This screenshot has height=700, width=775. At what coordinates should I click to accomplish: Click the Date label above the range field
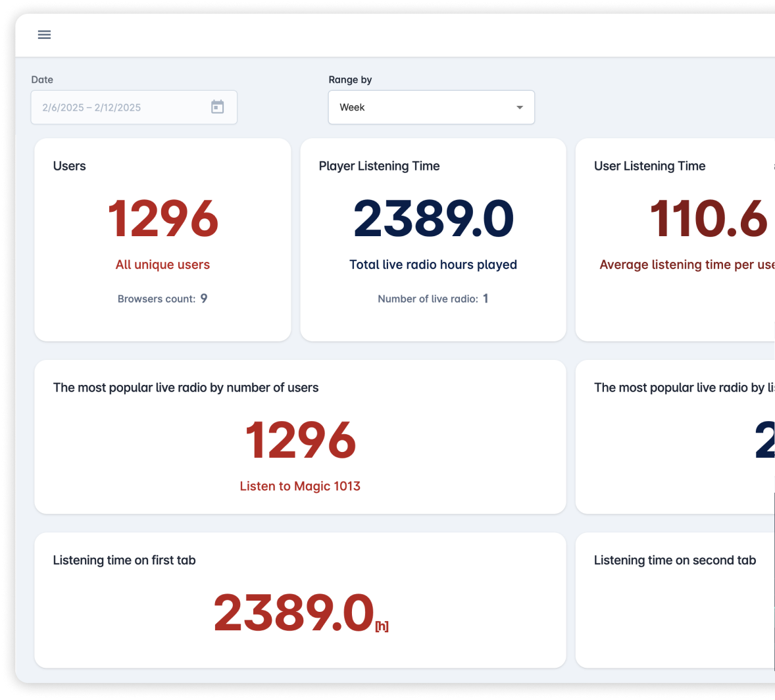pyautogui.click(x=42, y=80)
